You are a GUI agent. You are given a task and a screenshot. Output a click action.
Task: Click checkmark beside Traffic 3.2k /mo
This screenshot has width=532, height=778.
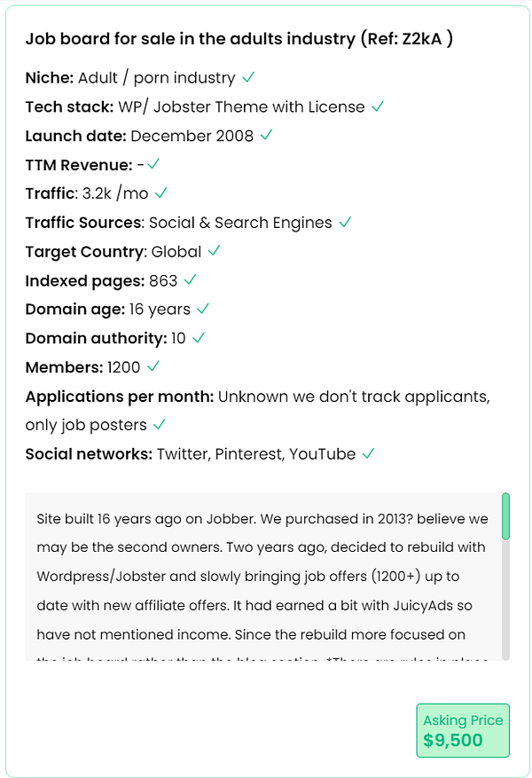pos(160,193)
